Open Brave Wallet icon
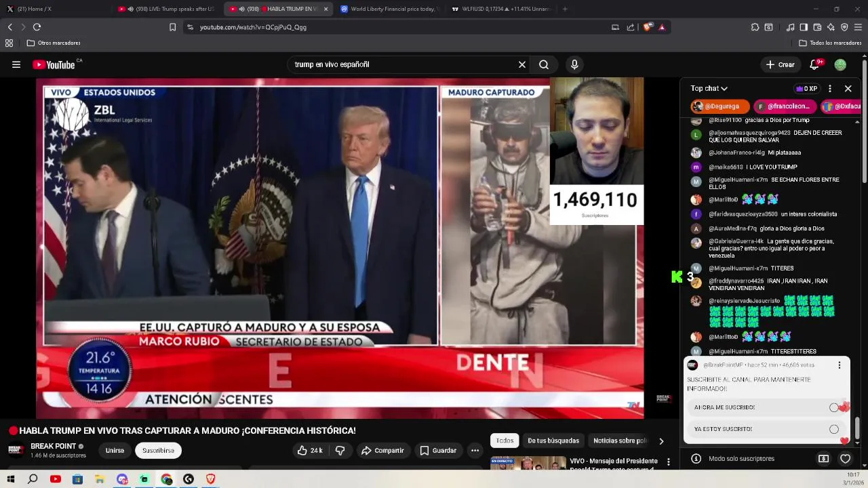868x488 pixels. coord(817,27)
